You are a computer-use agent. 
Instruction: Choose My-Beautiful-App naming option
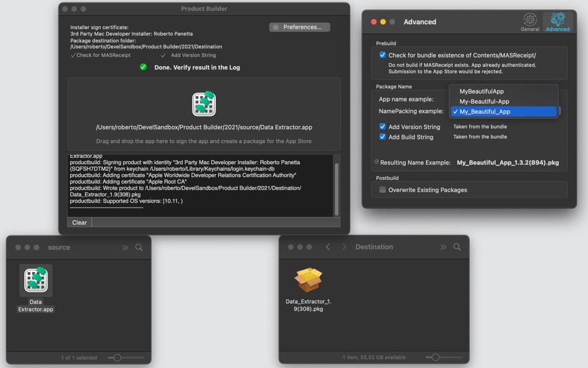coord(504,102)
